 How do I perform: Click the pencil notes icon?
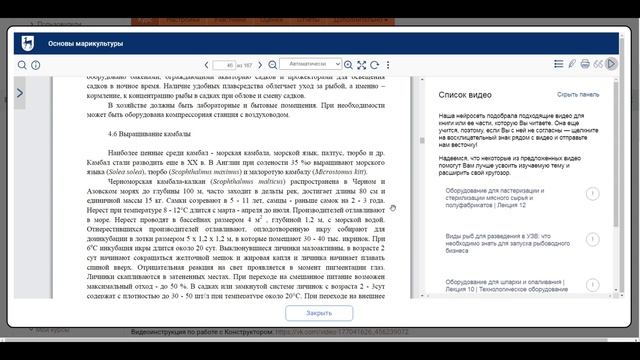(x=572, y=64)
